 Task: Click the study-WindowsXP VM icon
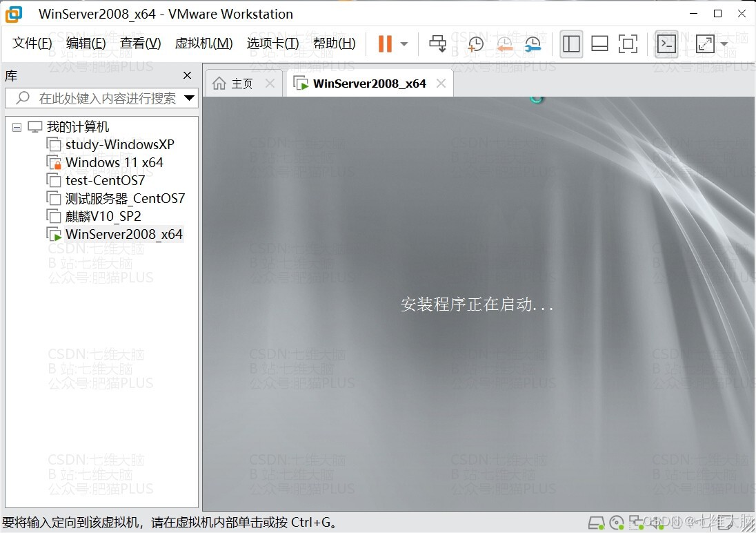pyautogui.click(x=54, y=144)
